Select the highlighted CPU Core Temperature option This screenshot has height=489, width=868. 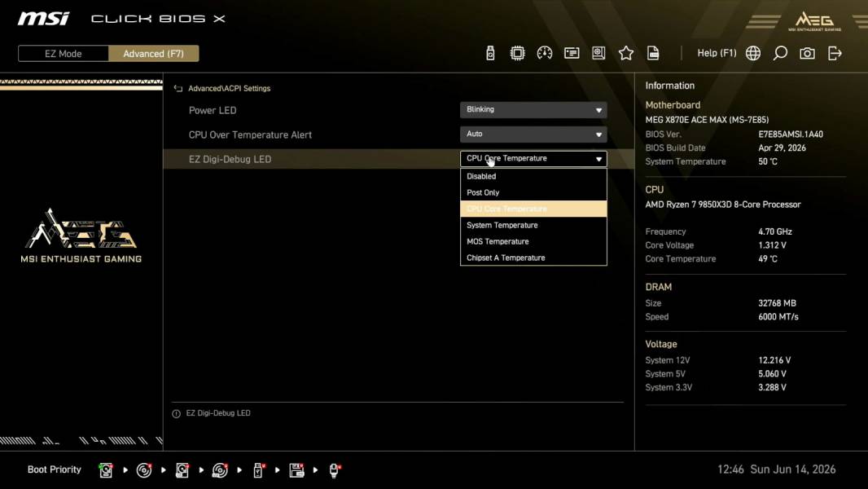(x=533, y=209)
